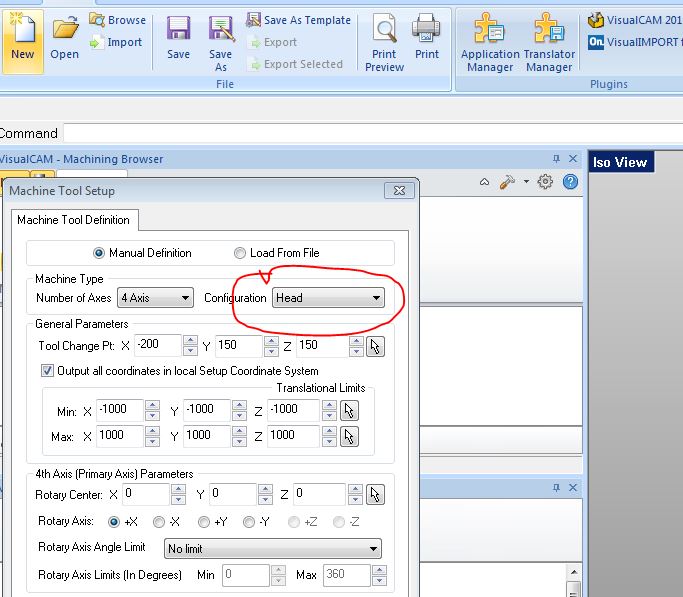Viewport: 683px width, 597px height.
Task: Close the Machine Tool Setup dialog
Action: [x=399, y=191]
